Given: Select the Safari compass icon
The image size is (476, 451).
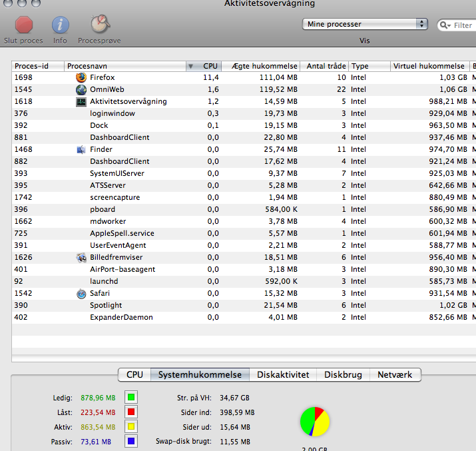Looking at the screenshot, I should (81, 294).
